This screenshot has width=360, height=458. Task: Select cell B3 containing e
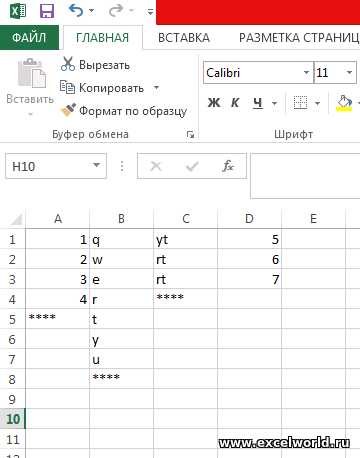coord(122,279)
